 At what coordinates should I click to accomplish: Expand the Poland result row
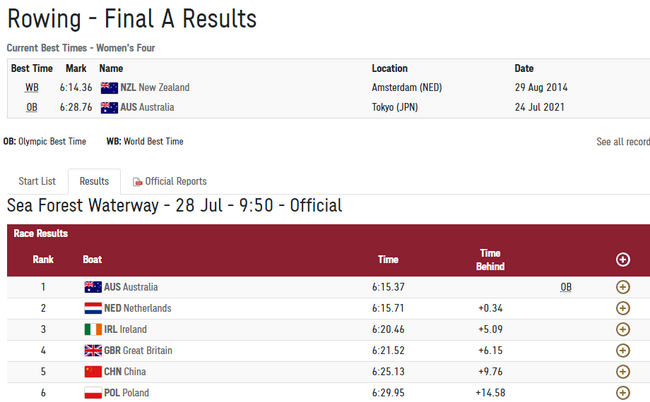click(x=622, y=393)
